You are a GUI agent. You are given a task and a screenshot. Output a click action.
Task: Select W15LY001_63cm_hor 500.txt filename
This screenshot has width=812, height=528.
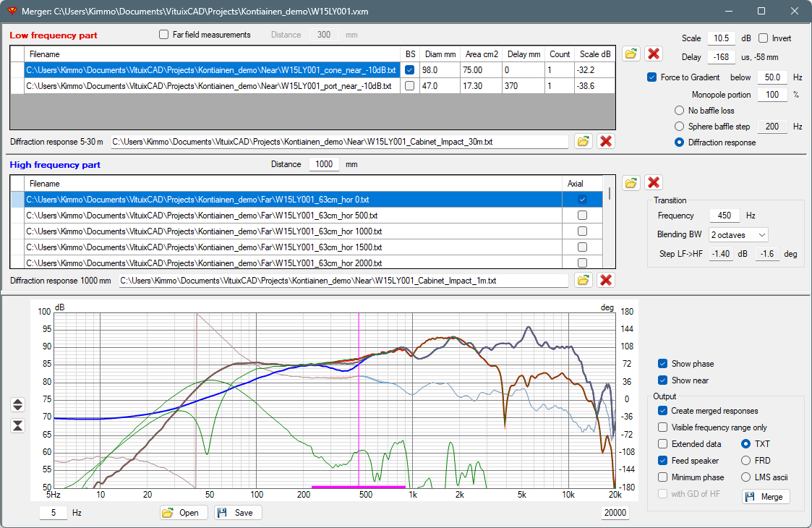coord(202,216)
